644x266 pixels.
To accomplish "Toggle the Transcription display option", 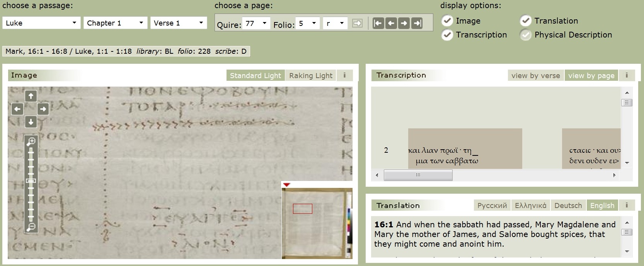I will (x=447, y=35).
